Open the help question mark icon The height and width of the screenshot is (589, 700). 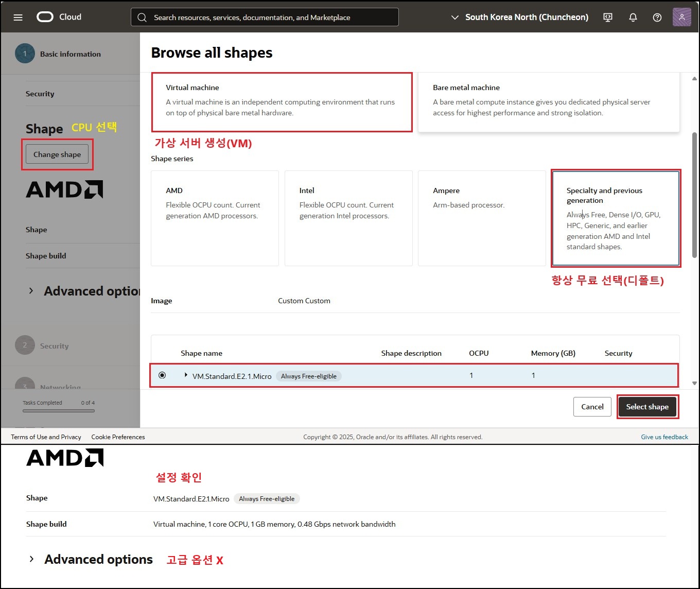[x=657, y=17]
